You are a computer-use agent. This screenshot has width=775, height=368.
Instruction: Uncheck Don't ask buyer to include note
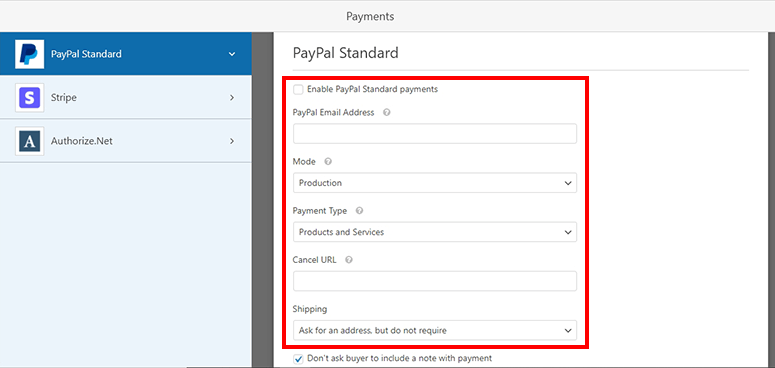[x=298, y=359]
